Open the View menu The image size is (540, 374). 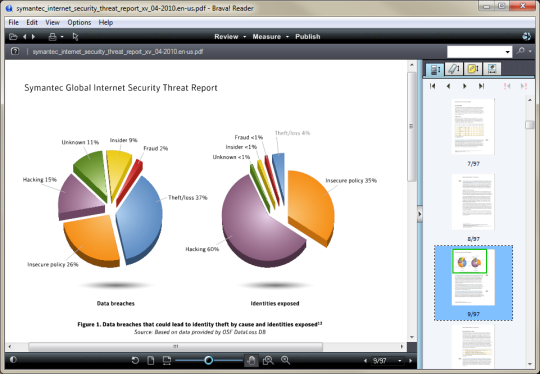(x=52, y=22)
